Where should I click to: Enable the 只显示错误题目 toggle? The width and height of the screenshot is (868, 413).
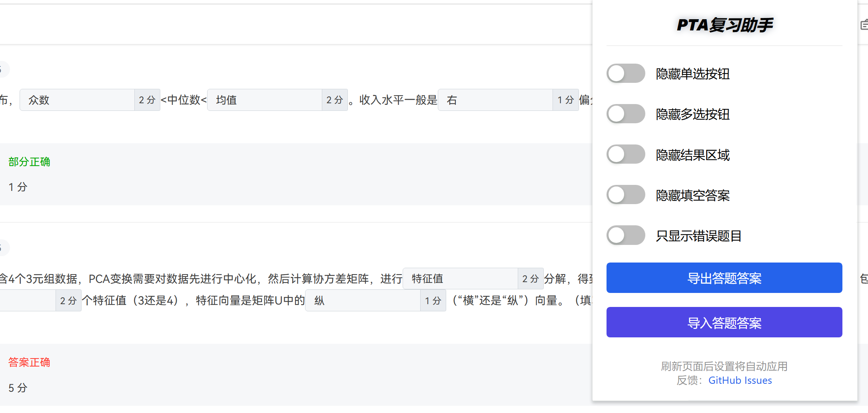point(626,235)
